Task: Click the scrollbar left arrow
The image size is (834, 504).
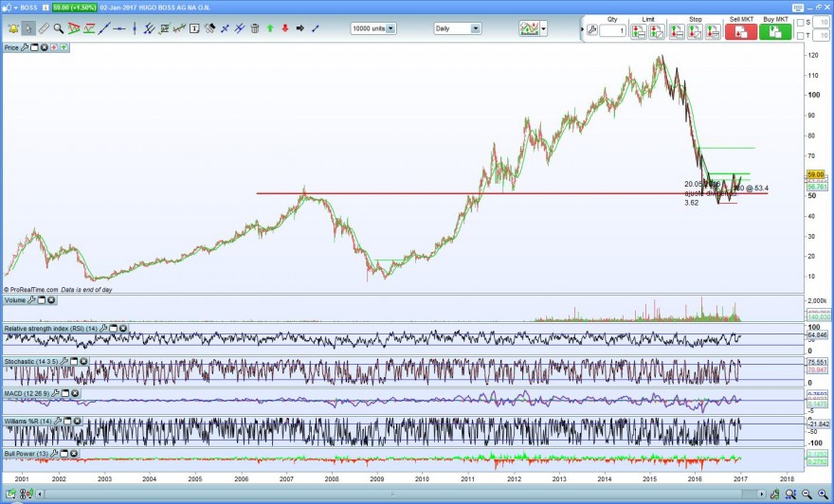Action: click(x=40, y=494)
